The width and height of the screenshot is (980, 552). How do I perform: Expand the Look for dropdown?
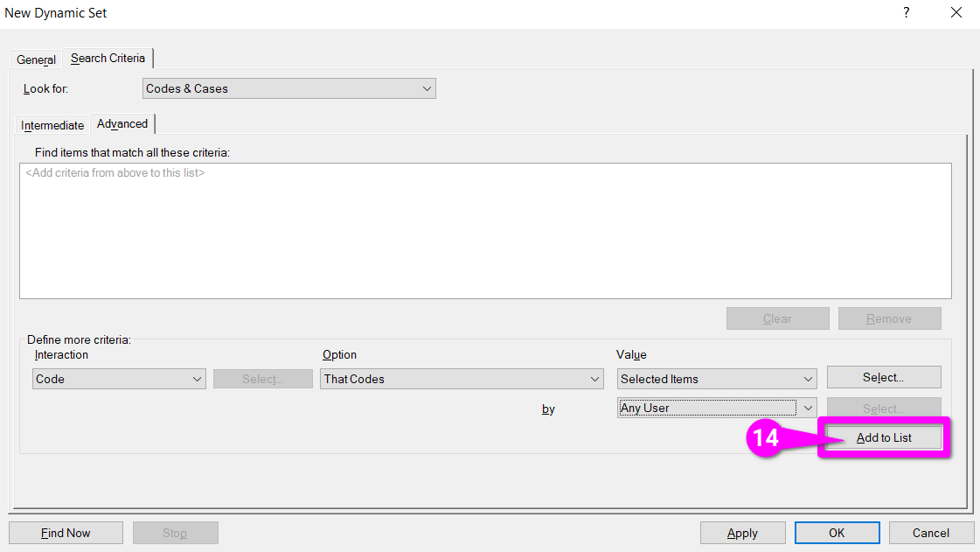[288, 88]
